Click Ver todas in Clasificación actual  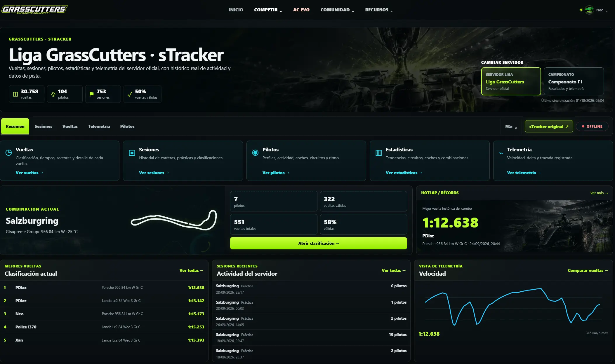click(x=191, y=270)
